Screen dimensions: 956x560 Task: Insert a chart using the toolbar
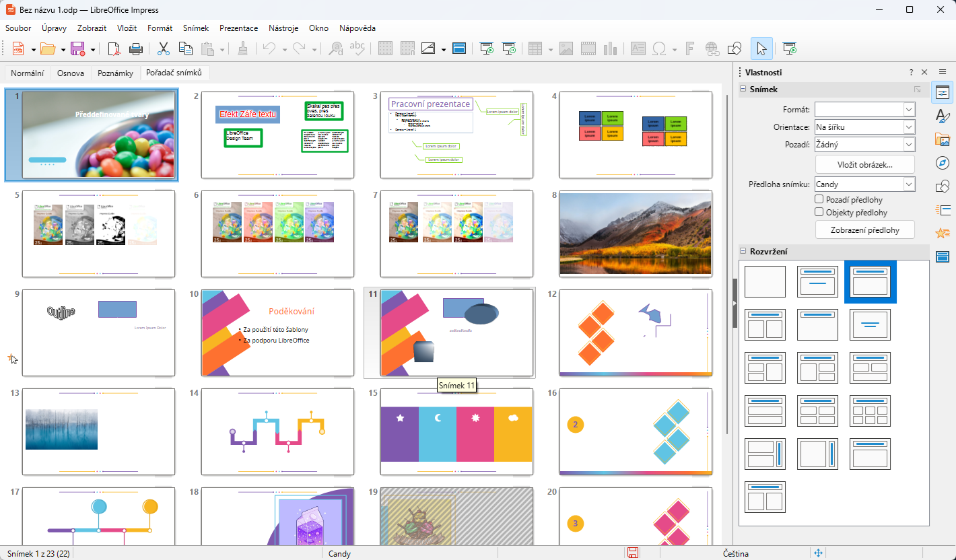click(611, 48)
